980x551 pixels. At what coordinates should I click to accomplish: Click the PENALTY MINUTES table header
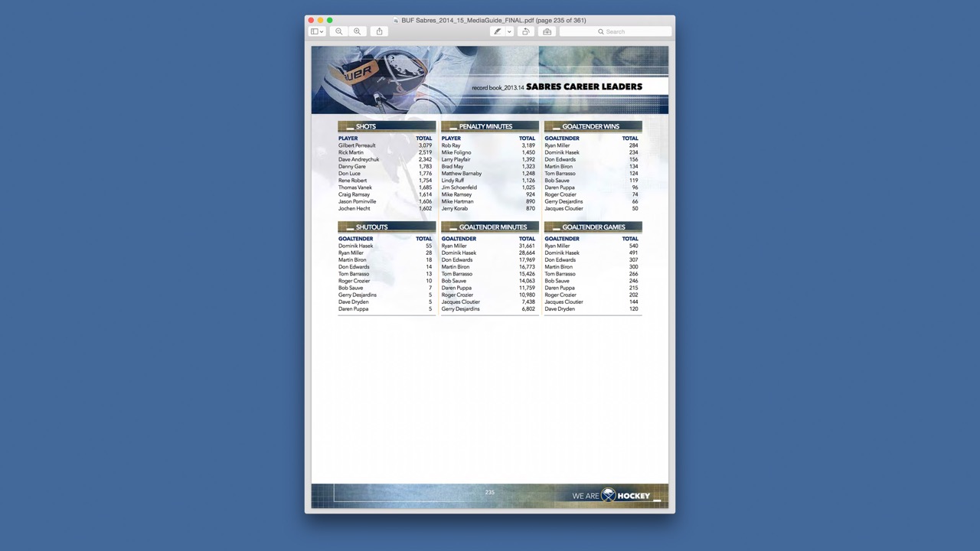pyautogui.click(x=490, y=126)
